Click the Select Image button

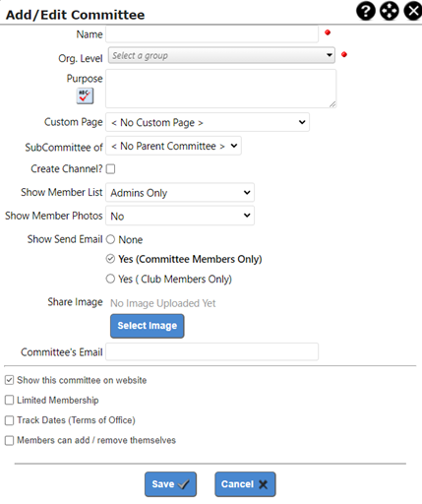pos(148,326)
